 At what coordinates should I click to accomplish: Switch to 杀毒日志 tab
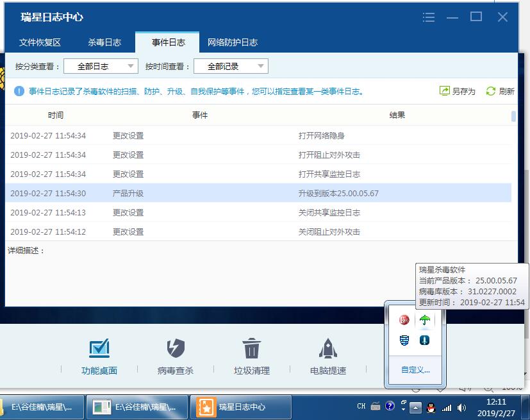(x=104, y=42)
